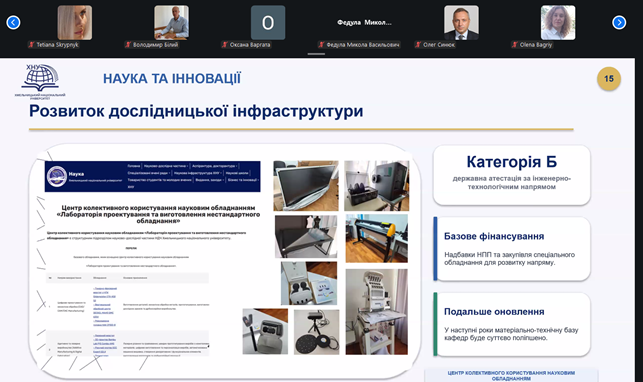Select Olena Bagriy's video thumbnail
Screen dimensions: 643x382
[558, 23]
